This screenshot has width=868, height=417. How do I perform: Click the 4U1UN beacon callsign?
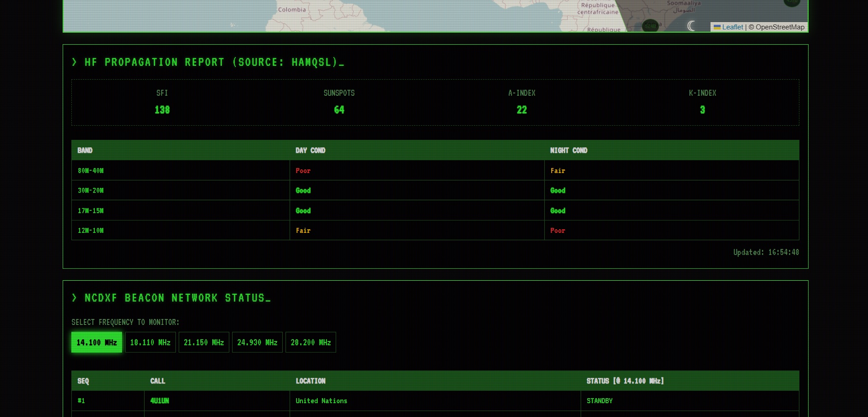(x=159, y=401)
